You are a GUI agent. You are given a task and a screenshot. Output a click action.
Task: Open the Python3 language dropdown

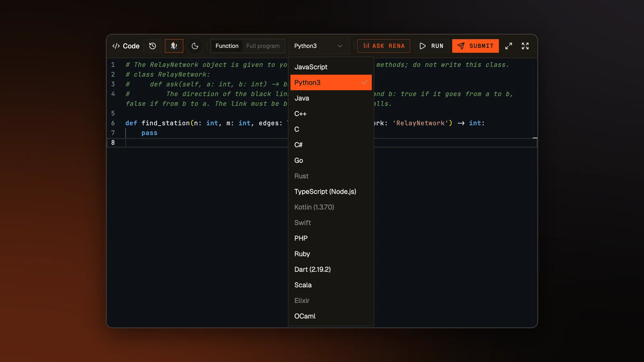point(318,46)
